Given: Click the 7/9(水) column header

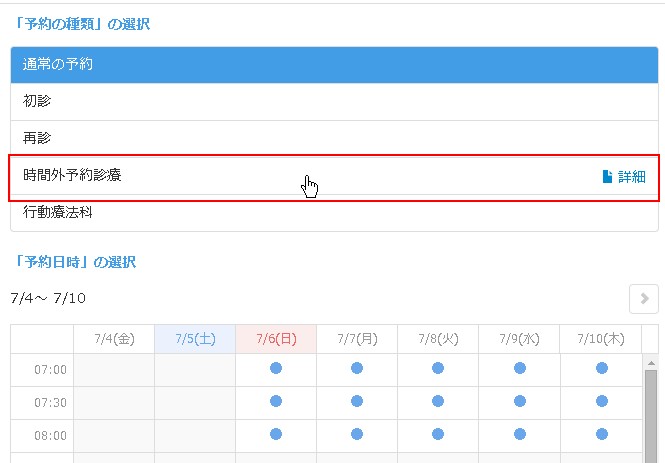Looking at the screenshot, I should 519,339.
